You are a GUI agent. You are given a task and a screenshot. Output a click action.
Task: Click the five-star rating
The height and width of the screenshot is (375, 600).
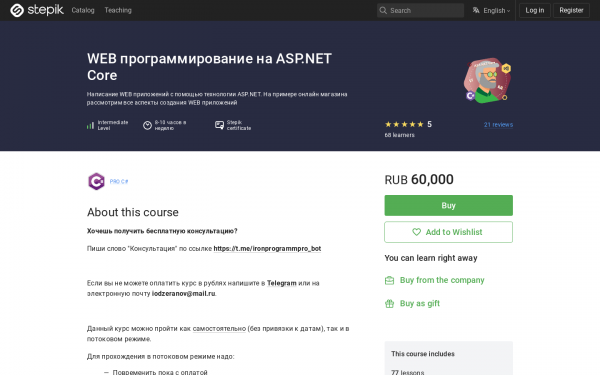click(x=404, y=124)
